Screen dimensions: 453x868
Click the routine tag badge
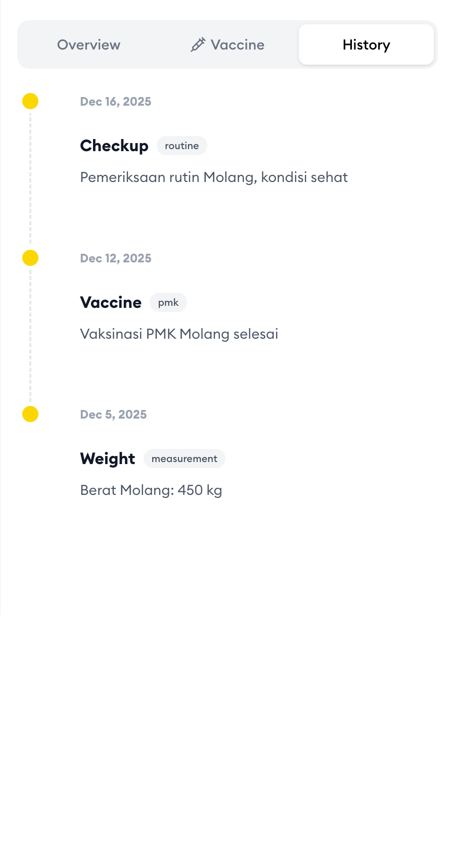[x=182, y=146]
